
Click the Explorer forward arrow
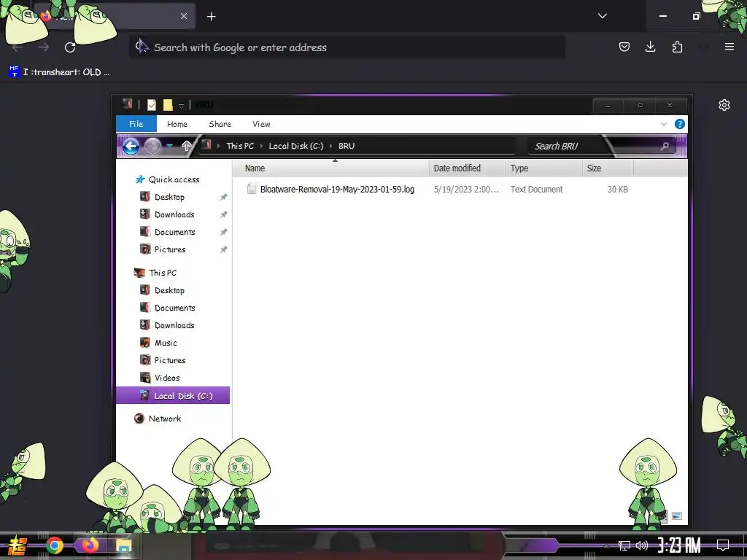coord(152,146)
